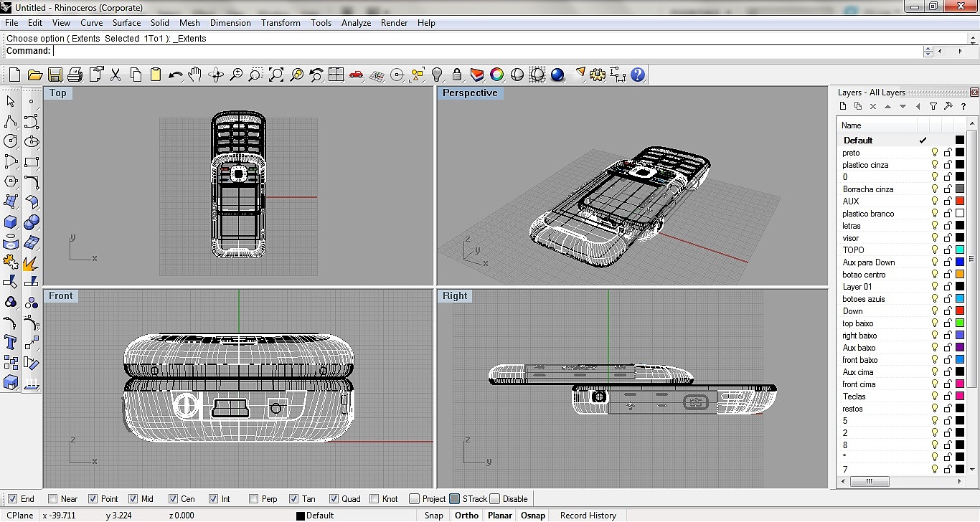This screenshot has height=522, width=980.
Task: Click the new layer icon in Layers panel
Action: (843, 106)
